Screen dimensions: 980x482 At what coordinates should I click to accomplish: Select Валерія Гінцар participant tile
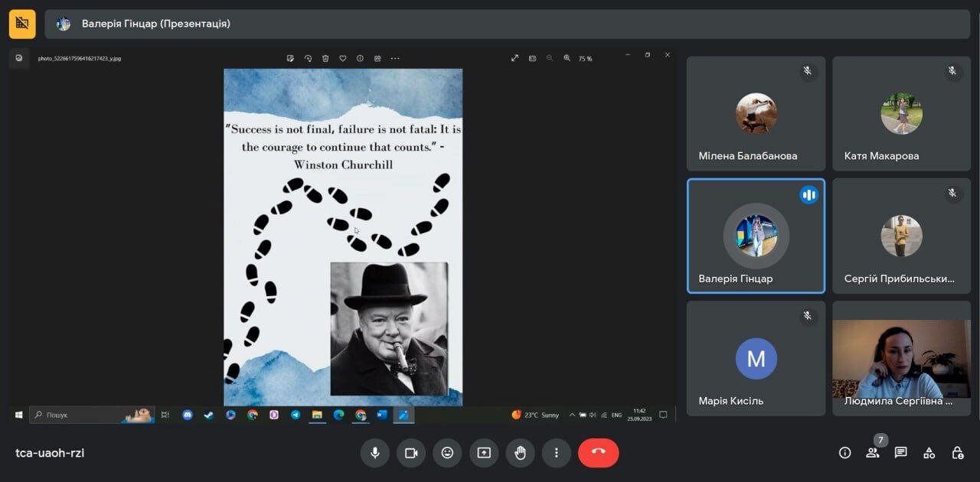pyautogui.click(x=756, y=236)
